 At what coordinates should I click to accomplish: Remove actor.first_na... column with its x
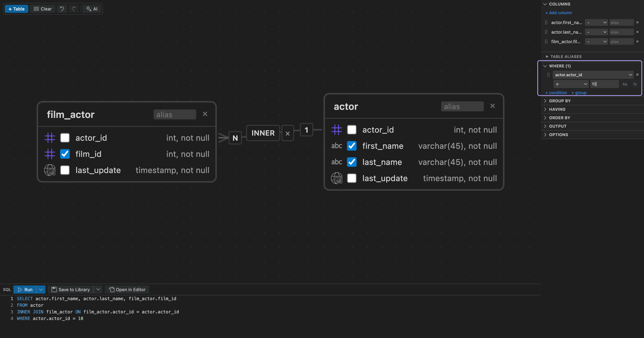[x=638, y=22]
